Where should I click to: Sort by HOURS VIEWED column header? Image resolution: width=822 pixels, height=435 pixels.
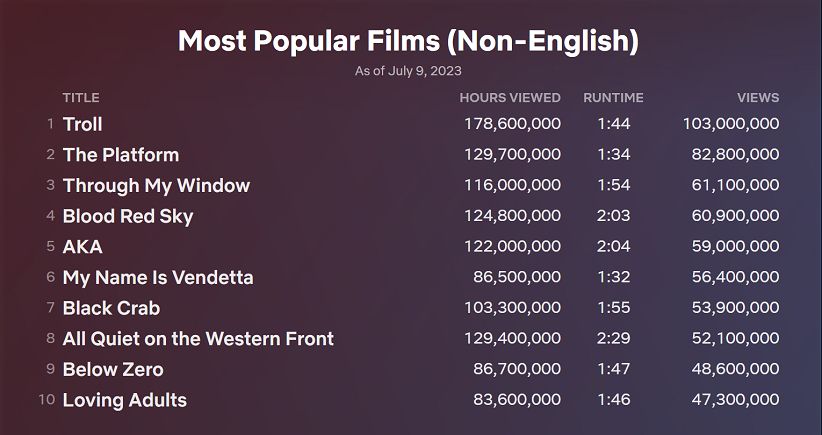(510, 98)
